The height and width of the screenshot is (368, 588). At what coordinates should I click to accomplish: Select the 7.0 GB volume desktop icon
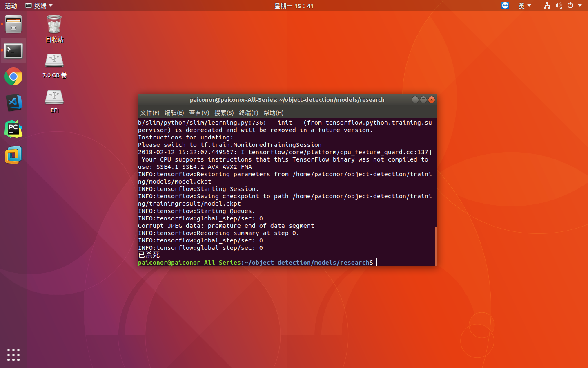(54, 66)
